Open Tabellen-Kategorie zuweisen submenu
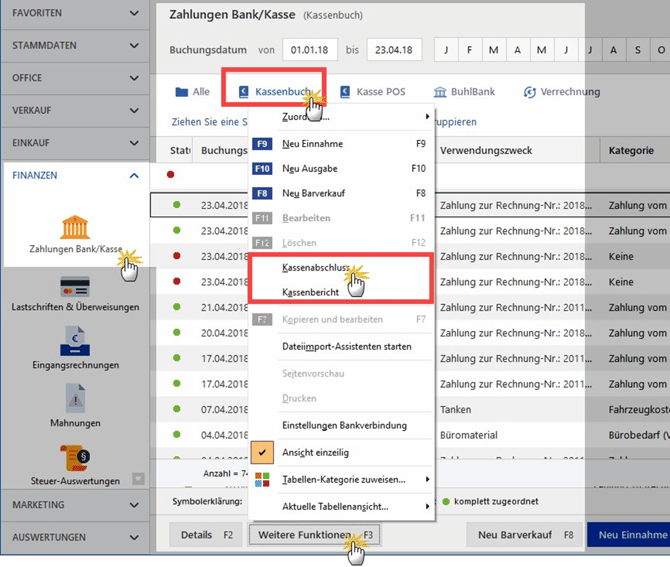Image resolution: width=670 pixels, height=567 pixels. [x=340, y=480]
